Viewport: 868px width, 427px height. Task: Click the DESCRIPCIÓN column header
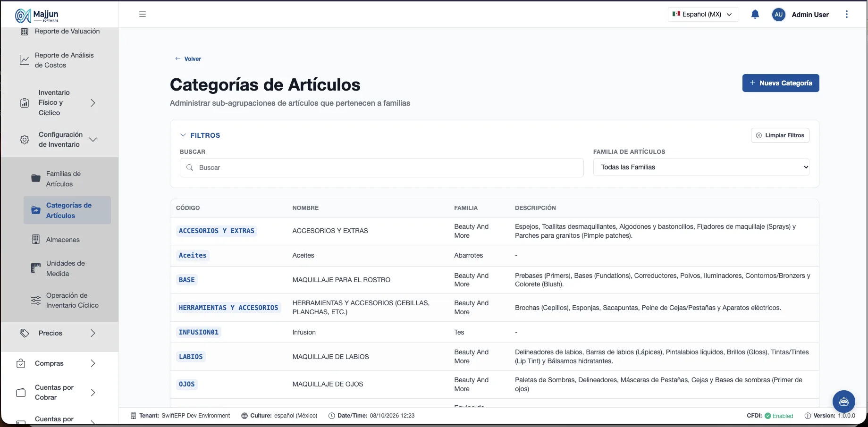[535, 208]
